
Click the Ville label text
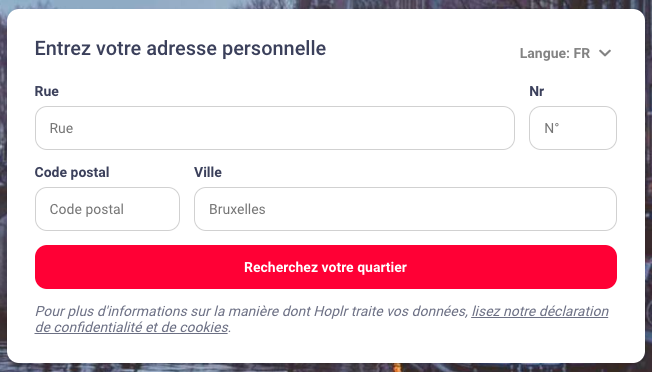pos(208,172)
